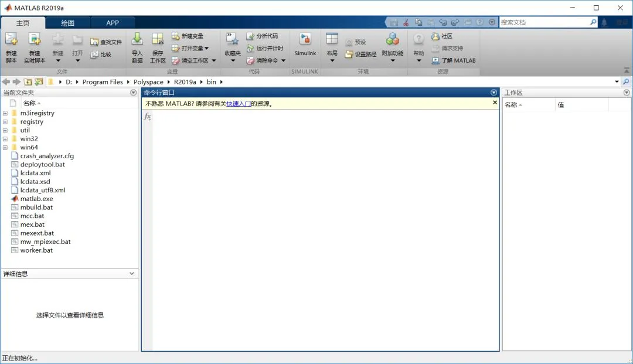This screenshot has width=633, height=364.
Task: Select matlab.exe in file list
Action: pos(37,199)
